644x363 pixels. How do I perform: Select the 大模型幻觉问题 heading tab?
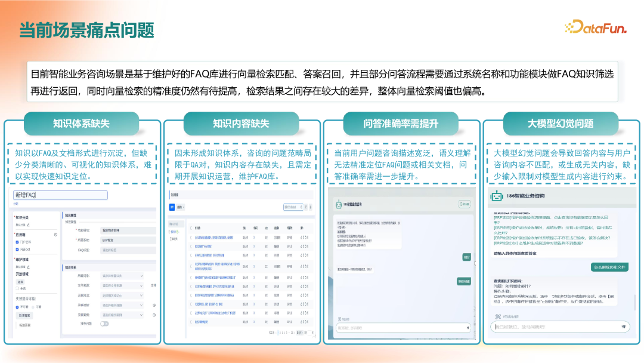click(561, 124)
